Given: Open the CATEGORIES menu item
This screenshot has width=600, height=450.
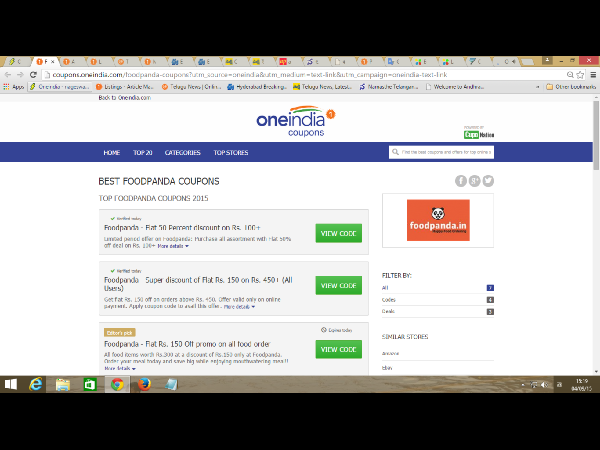Looking at the screenshot, I should (x=182, y=153).
